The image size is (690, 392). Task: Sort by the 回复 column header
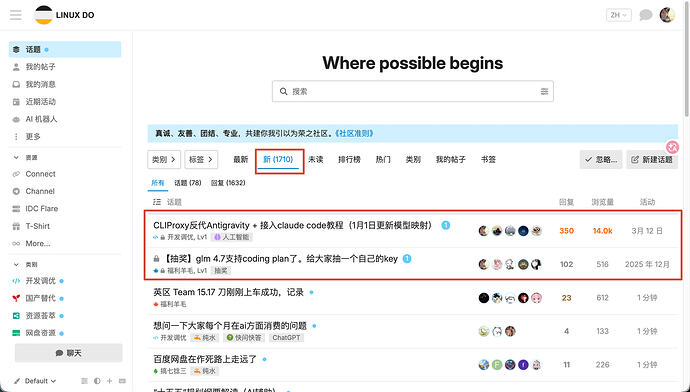[566, 202]
